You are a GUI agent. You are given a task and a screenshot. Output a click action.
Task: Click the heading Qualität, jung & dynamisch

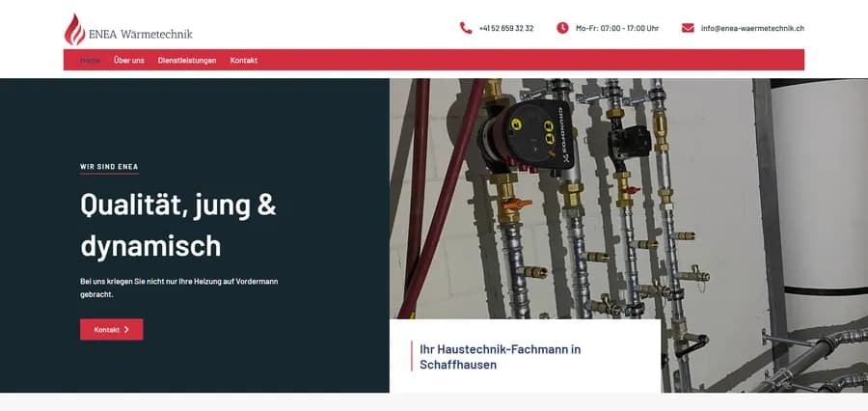point(178,225)
